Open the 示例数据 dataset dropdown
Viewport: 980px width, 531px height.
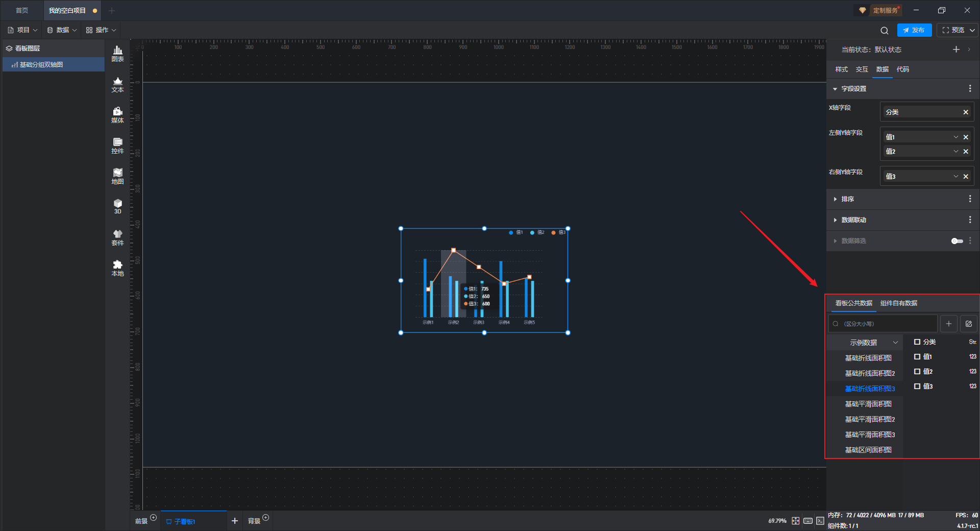866,343
